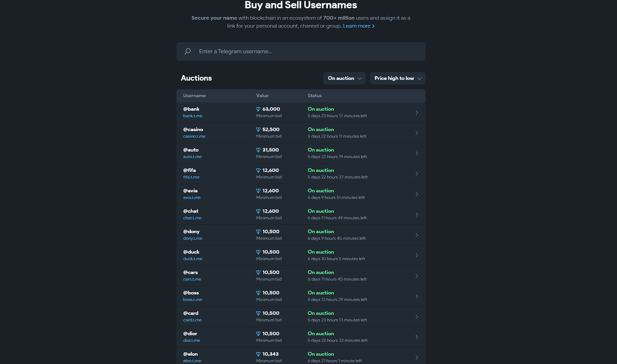This screenshot has height=364, width=617.
Task: Click the TON icon beside 31,500
Action: [x=258, y=150]
